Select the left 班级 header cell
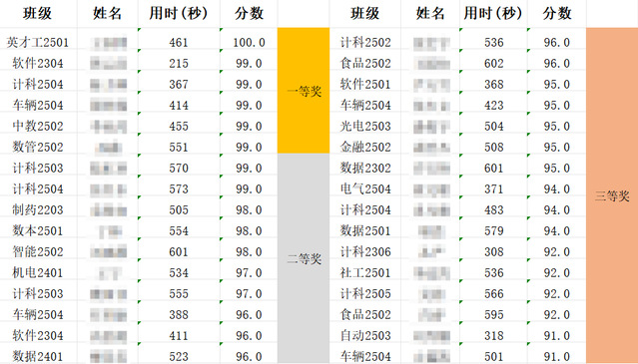Screen dimensions: 638x364 tap(38, 13)
